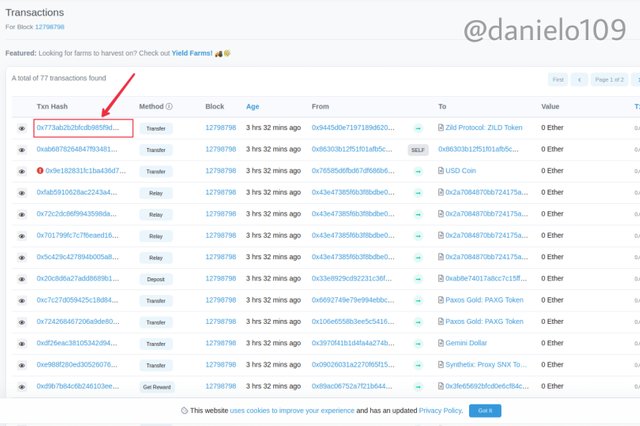
Task: Click the eye icon for transaction 0x724268467206a9de80
Action: point(22,322)
